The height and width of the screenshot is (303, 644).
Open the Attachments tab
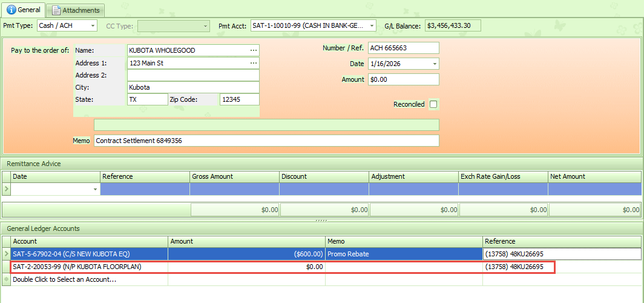76,10
